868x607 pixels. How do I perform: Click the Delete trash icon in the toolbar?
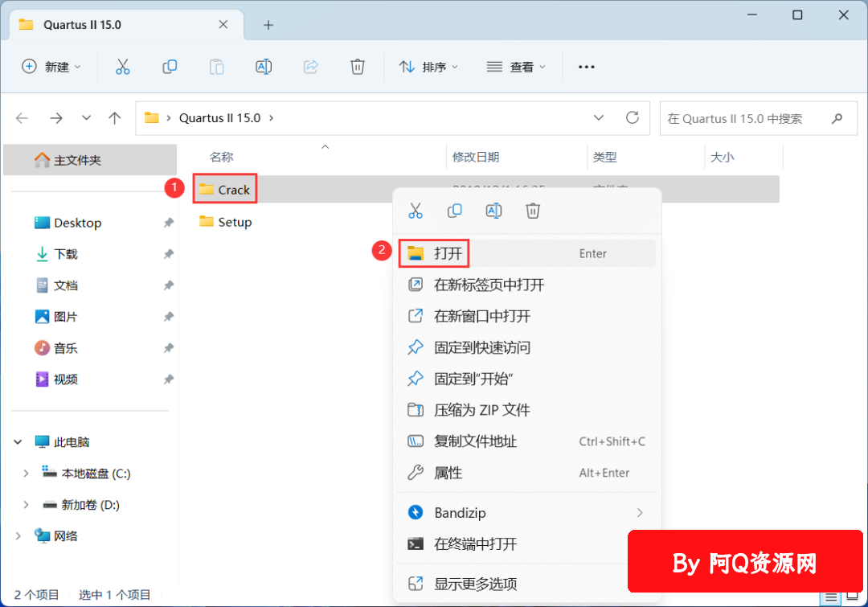[358, 67]
